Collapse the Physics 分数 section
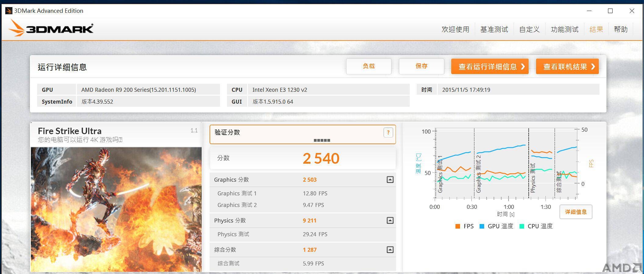The image size is (644, 274). pyautogui.click(x=390, y=220)
